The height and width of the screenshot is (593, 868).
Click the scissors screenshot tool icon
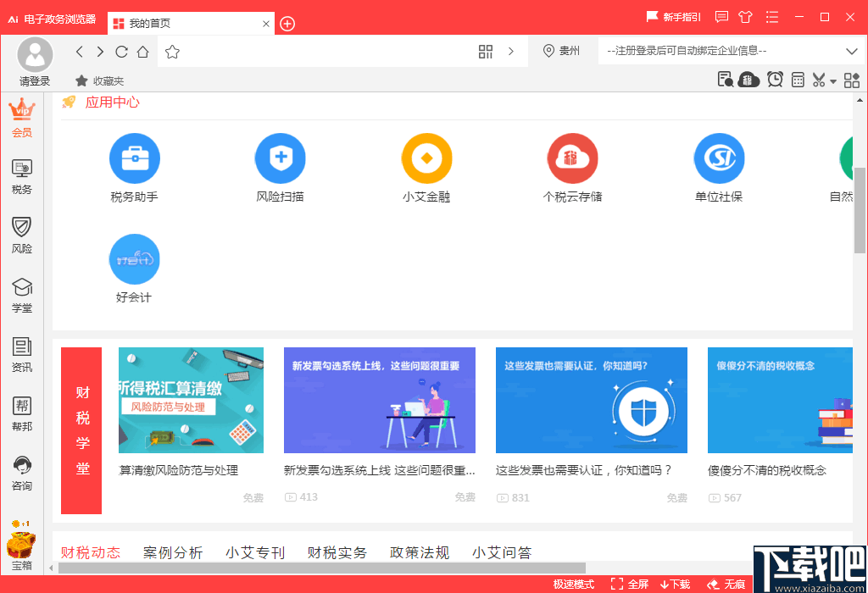tap(818, 79)
